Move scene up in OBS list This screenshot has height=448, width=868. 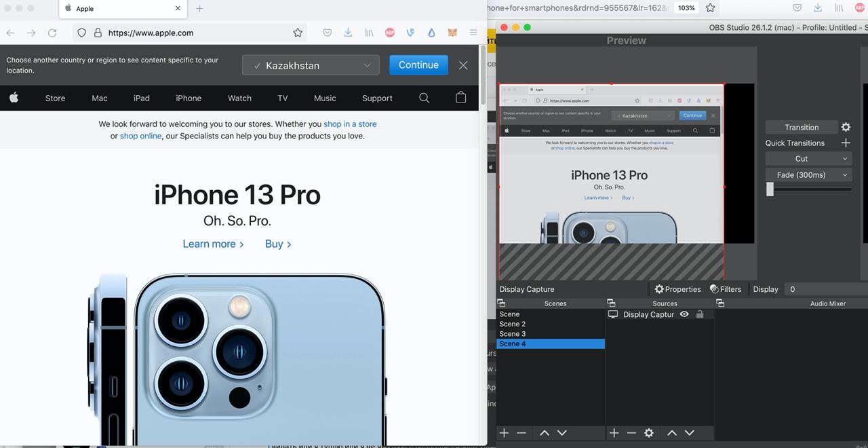click(545, 433)
